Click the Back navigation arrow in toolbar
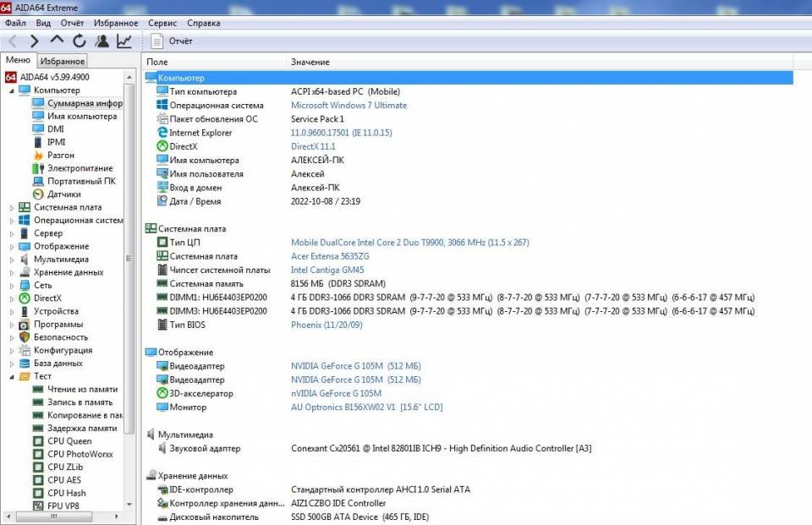The image size is (812, 525). (x=13, y=41)
